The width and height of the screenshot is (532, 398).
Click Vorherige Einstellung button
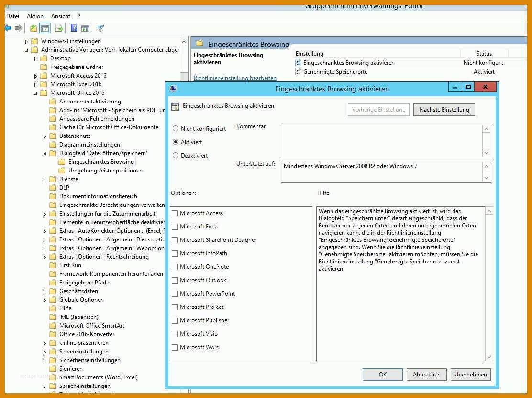click(x=378, y=109)
